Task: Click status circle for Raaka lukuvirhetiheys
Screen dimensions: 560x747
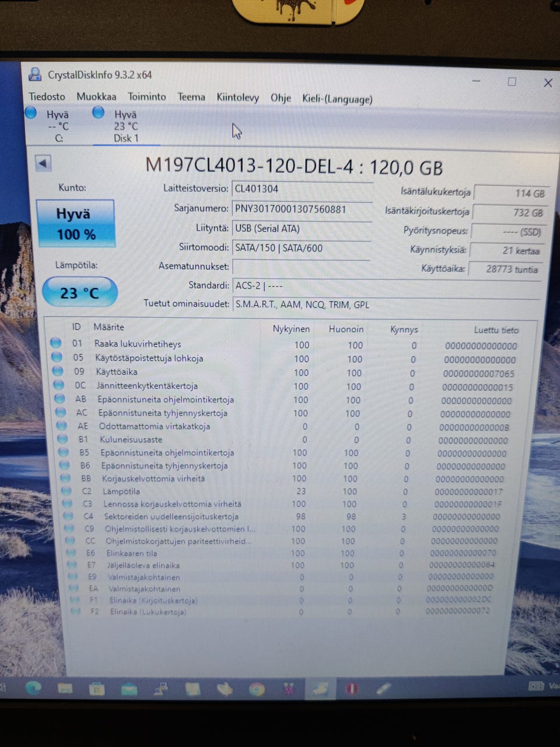Action: coord(56,343)
